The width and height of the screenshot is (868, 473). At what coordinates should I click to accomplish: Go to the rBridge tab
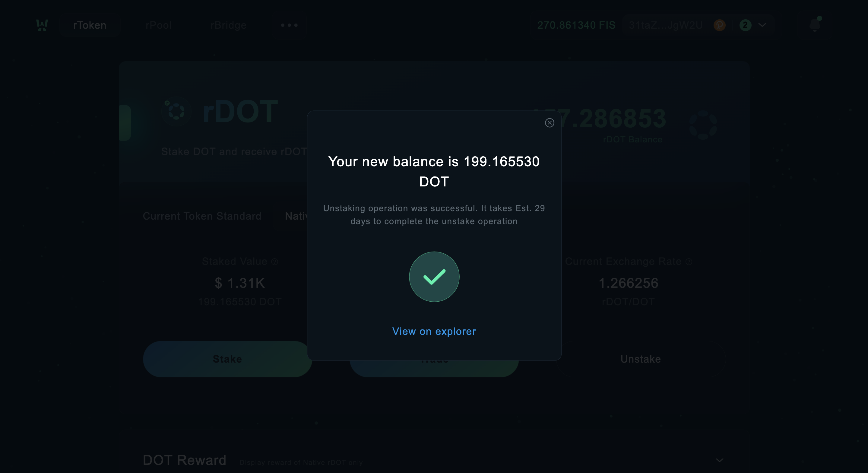tap(228, 25)
